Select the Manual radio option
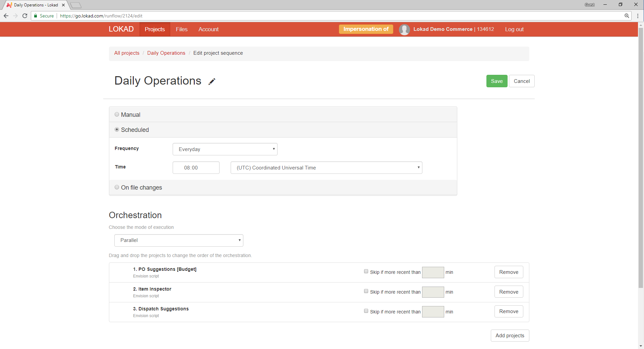The image size is (644, 349). coord(117,114)
